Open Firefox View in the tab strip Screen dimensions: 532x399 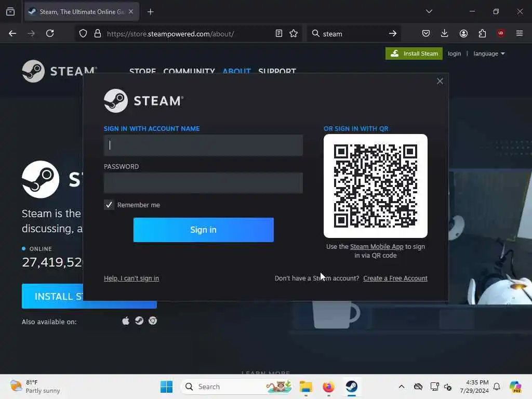10,12
